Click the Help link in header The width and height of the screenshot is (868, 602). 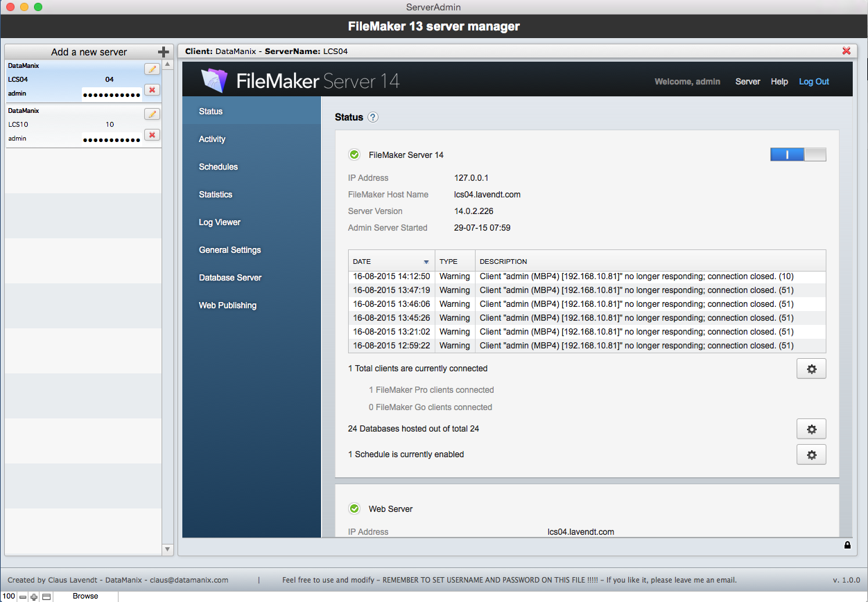(779, 81)
